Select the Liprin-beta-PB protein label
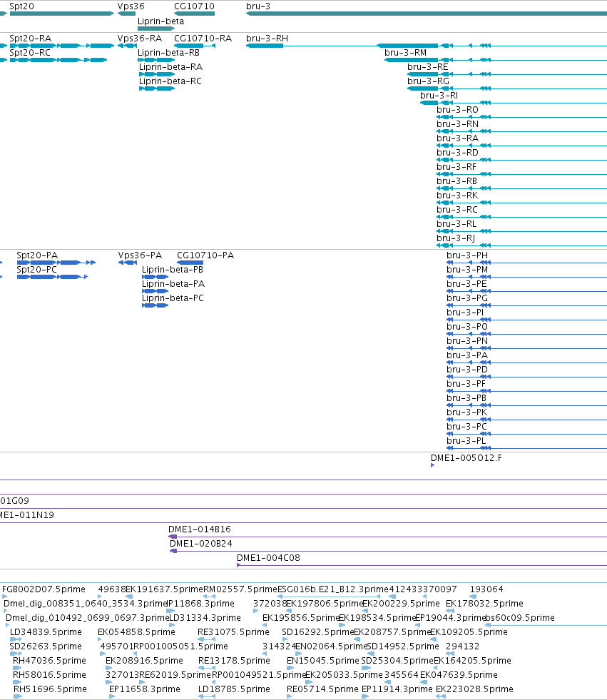607x700 pixels. (x=173, y=270)
